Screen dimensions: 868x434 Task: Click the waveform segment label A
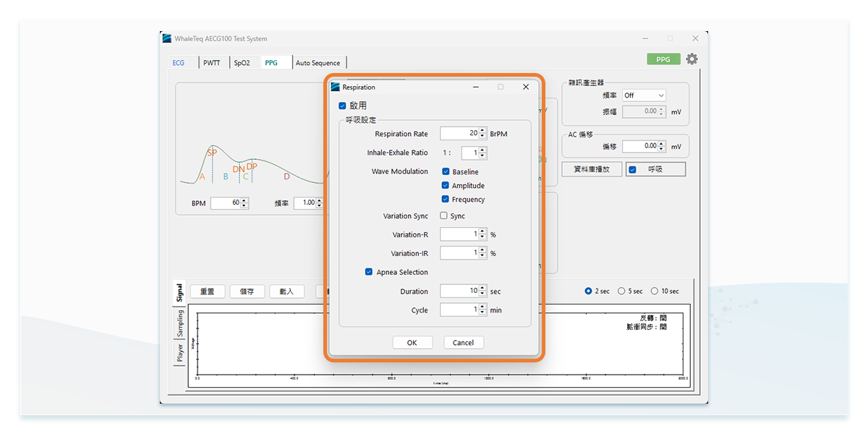tap(202, 176)
